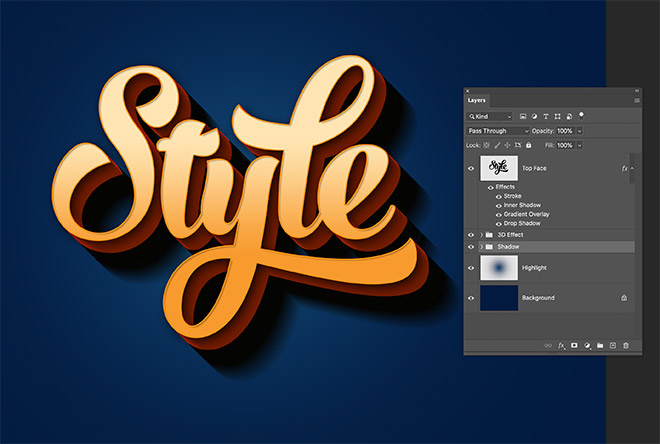The image size is (660, 444).
Task: Hide the Top Face layer
Action: click(471, 169)
